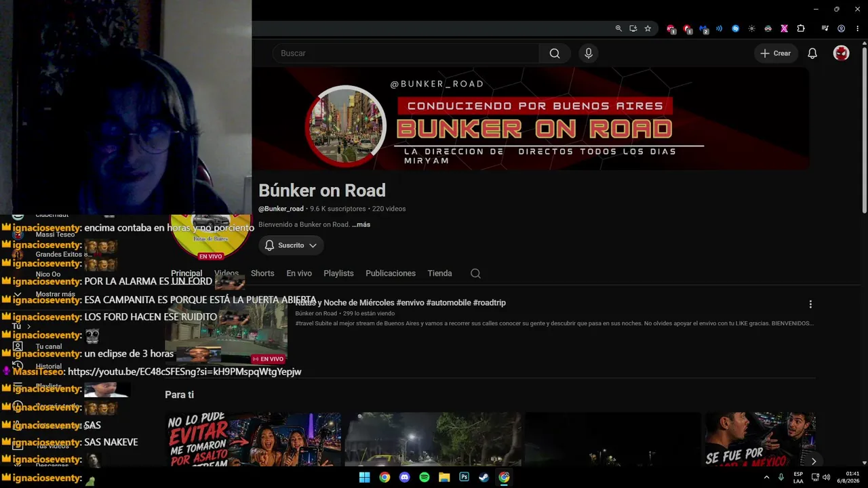The image size is (868, 488).
Task: Click the sun brightness extension icon
Action: click(x=751, y=28)
